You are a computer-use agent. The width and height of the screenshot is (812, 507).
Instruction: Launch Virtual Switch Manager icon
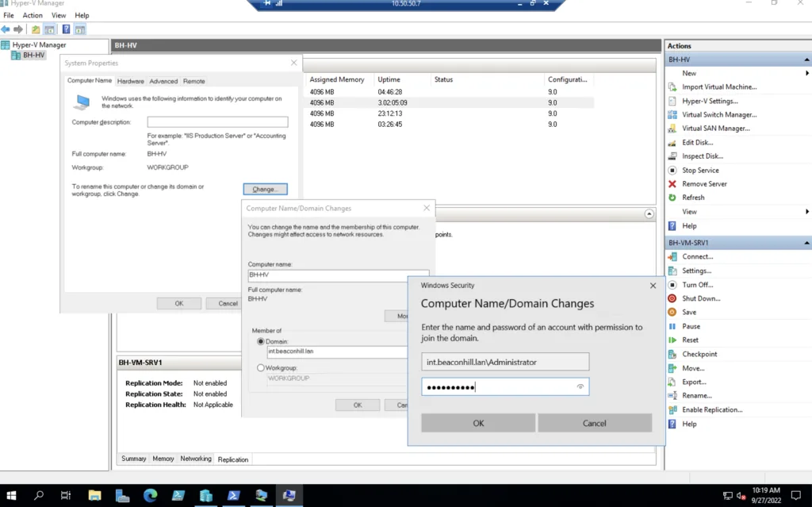[672, 114]
